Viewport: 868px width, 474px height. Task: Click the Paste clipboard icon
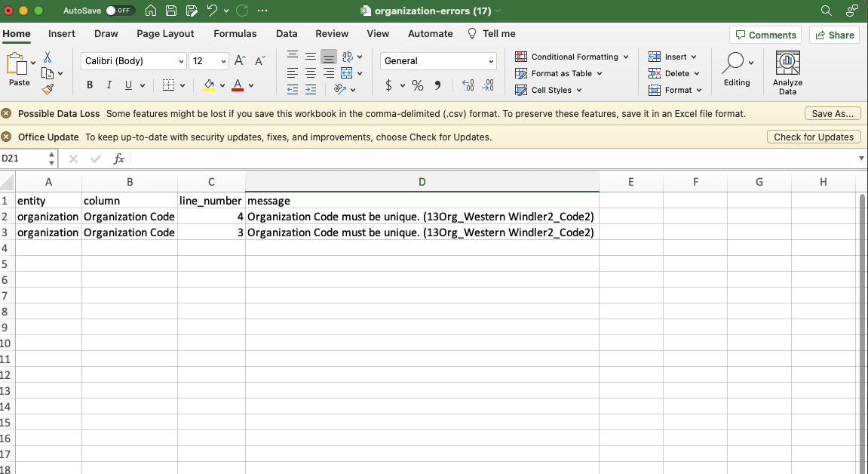coord(17,64)
